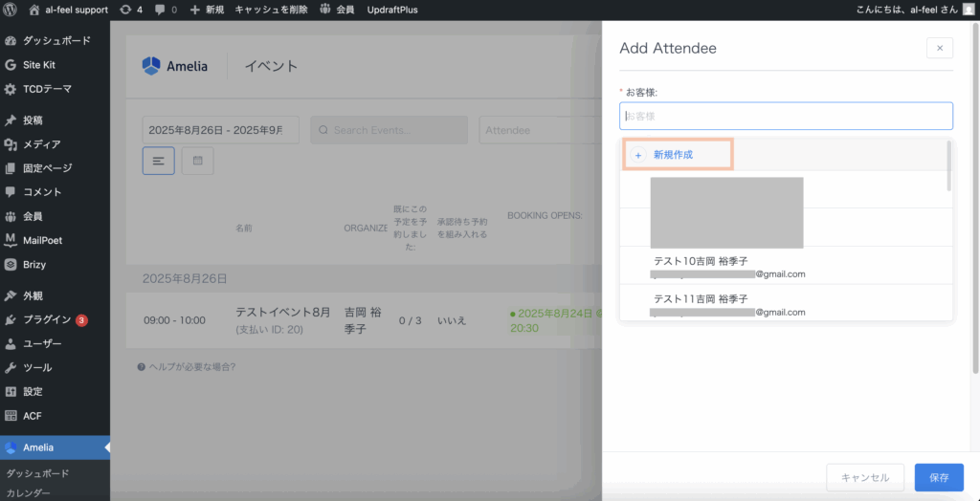980x501 pixels.
Task: Open the プラグイン menu in sidebar
Action: pyautogui.click(x=47, y=319)
